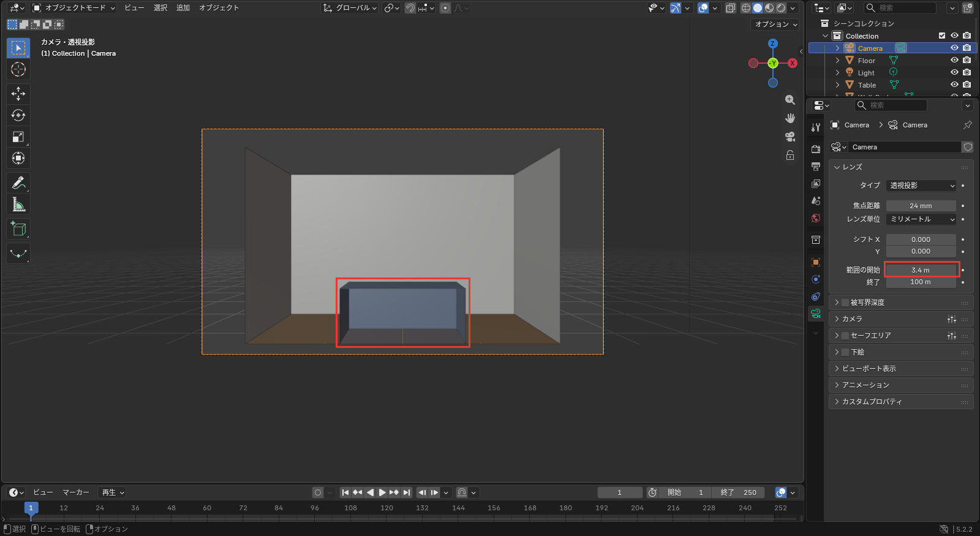Select the Measure tool
Viewport: 980px width, 536px height.
point(18,204)
